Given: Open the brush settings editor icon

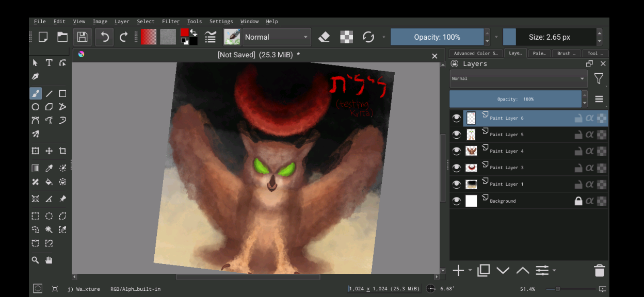Looking at the screenshot, I should click(x=211, y=37).
